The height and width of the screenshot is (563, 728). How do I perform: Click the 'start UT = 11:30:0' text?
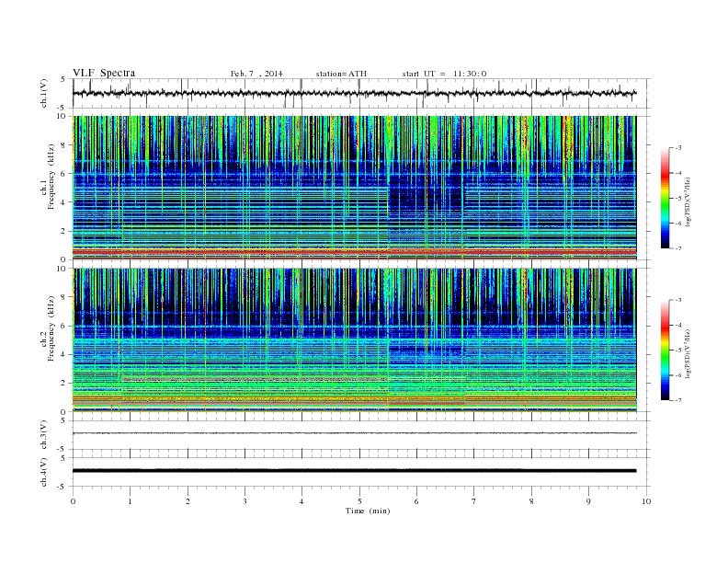pos(444,74)
